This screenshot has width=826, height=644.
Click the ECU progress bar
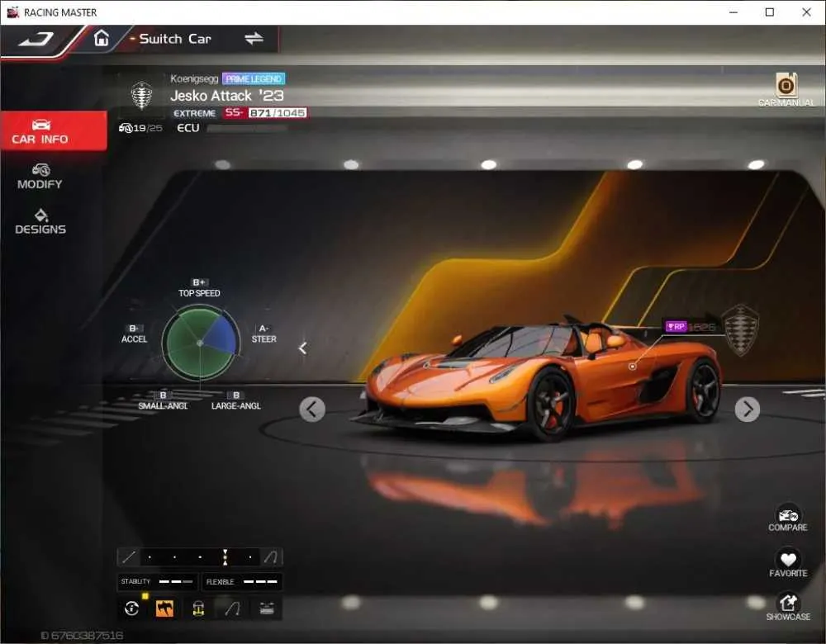247,129
